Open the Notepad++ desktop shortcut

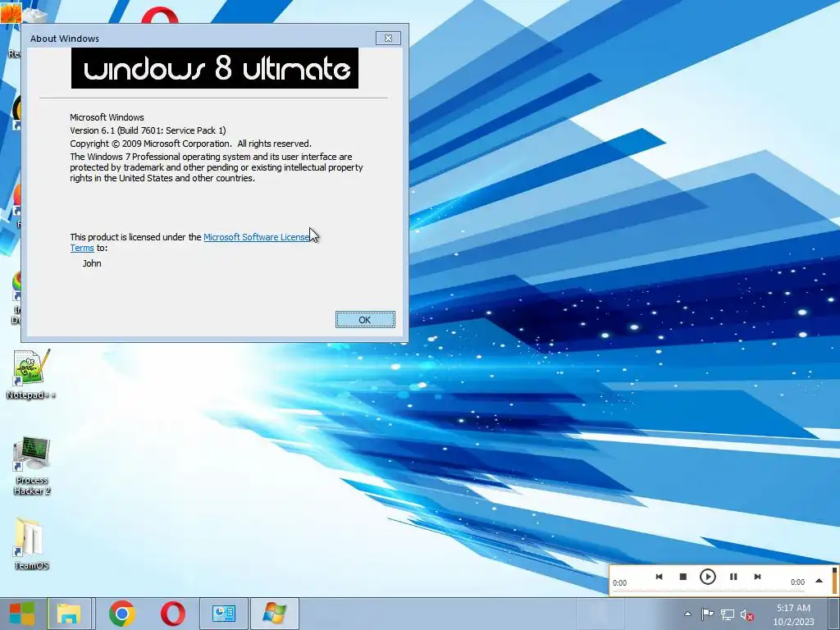click(31, 374)
